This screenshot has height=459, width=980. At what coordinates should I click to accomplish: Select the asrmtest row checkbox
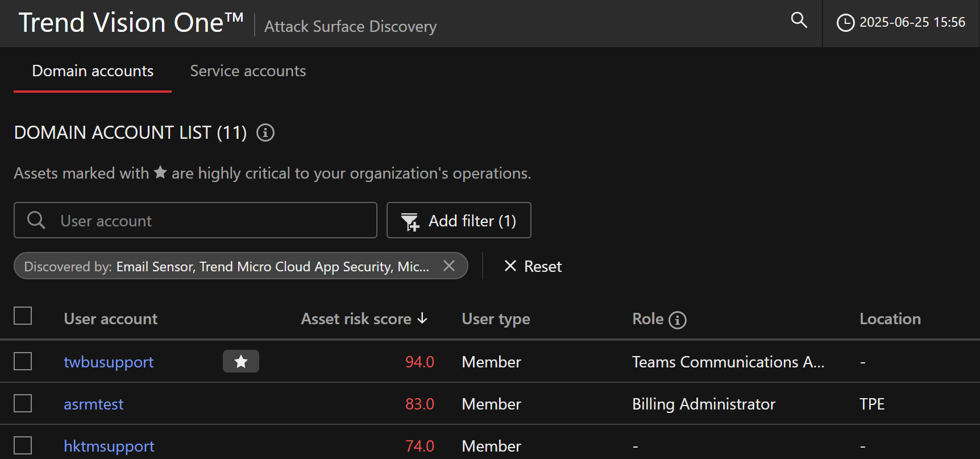[23, 403]
